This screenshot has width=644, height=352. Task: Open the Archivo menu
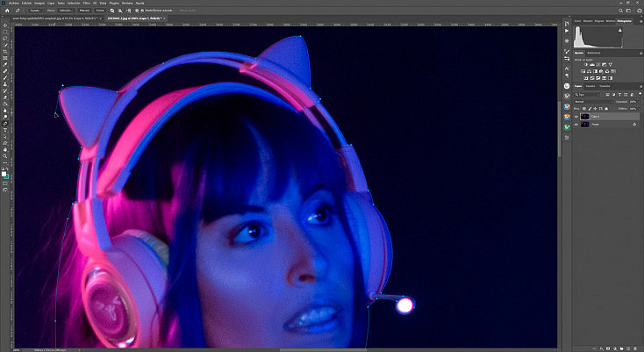click(13, 4)
